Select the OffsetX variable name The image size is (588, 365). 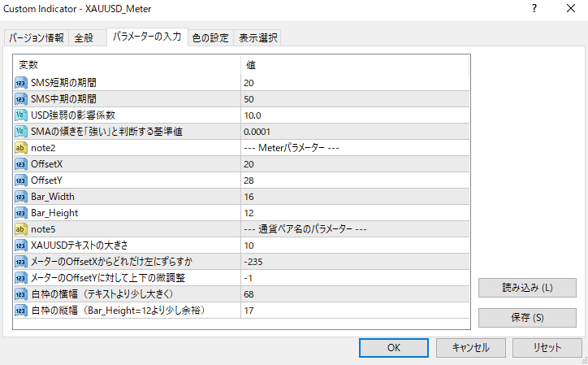click(x=47, y=164)
